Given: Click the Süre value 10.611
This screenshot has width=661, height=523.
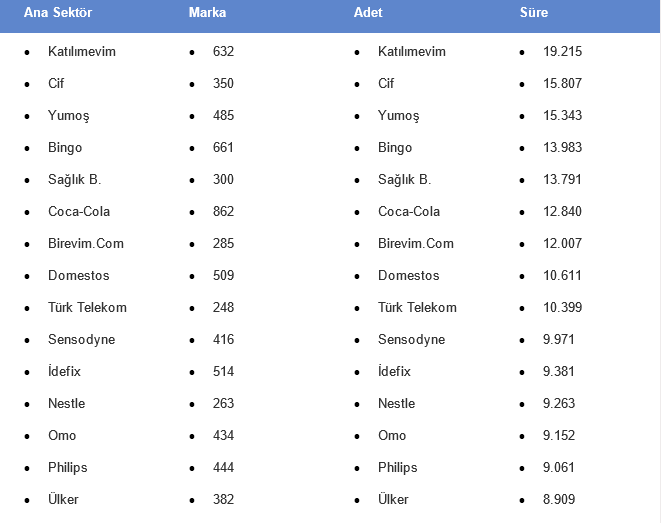Looking at the screenshot, I should [562, 275].
